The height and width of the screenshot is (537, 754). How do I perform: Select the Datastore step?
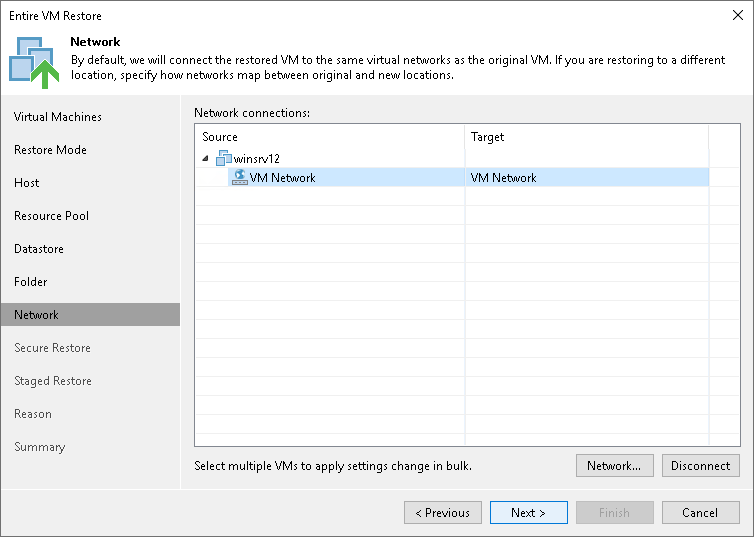click(x=39, y=249)
